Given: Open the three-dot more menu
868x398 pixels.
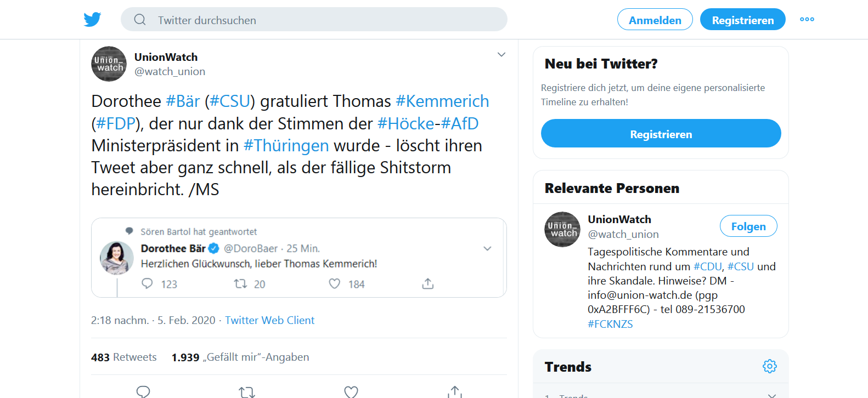Looking at the screenshot, I should pos(807,20).
